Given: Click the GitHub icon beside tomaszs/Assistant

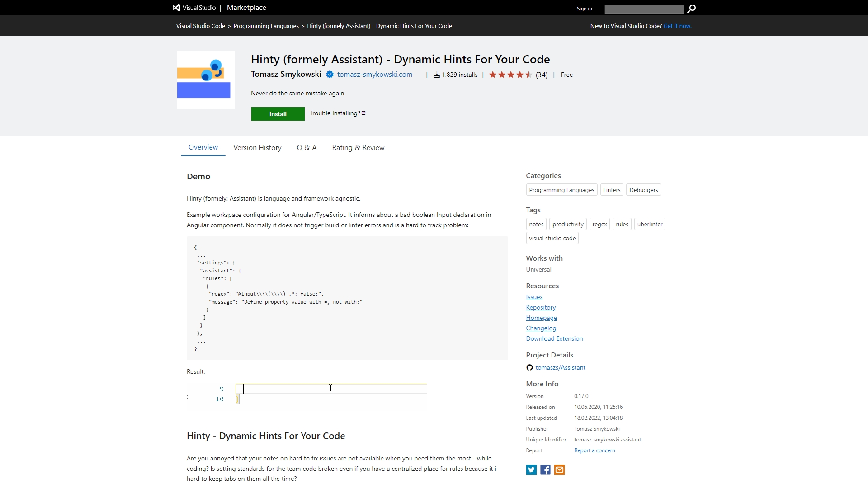Looking at the screenshot, I should (x=529, y=368).
